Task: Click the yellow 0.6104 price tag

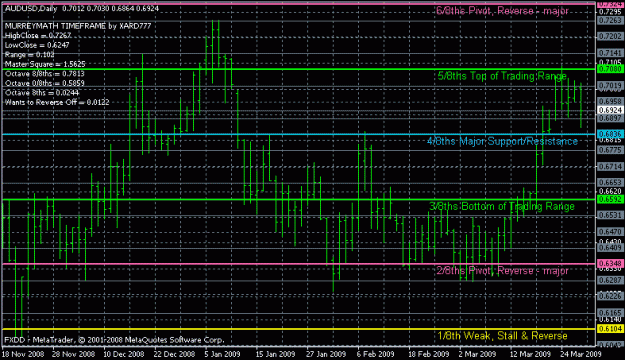Action: pos(610,329)
